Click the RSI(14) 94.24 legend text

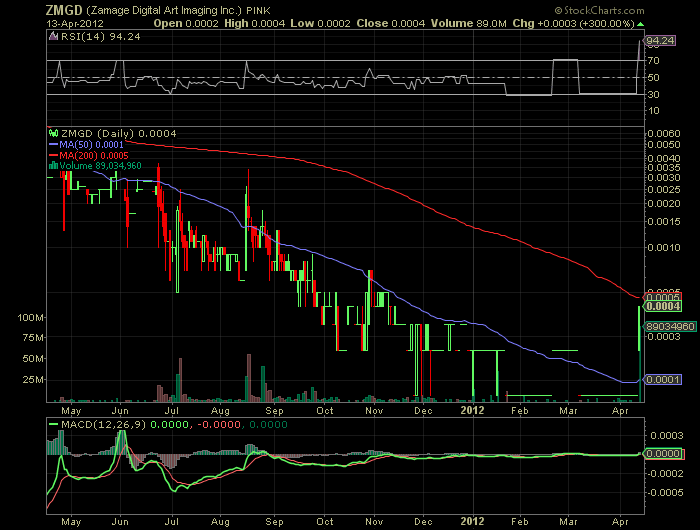tap(100, 37)
